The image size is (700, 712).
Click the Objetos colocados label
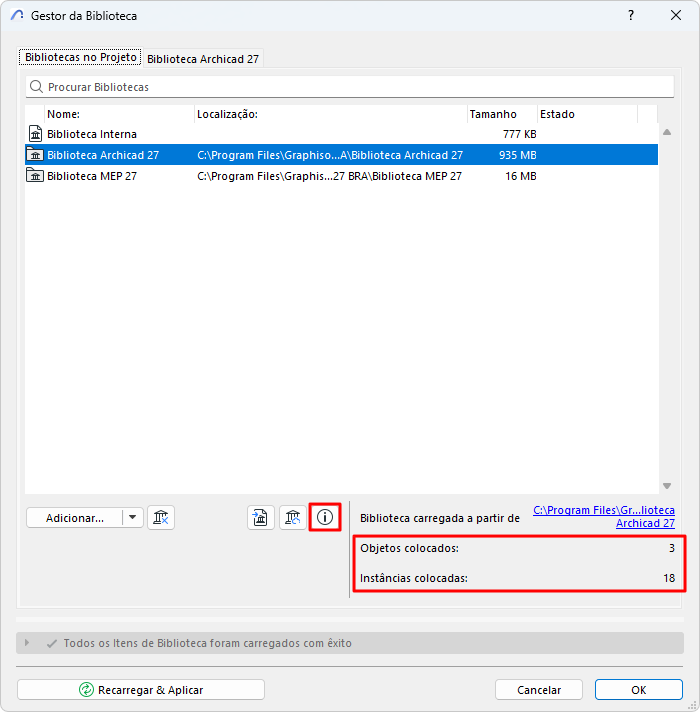[409, 548]
